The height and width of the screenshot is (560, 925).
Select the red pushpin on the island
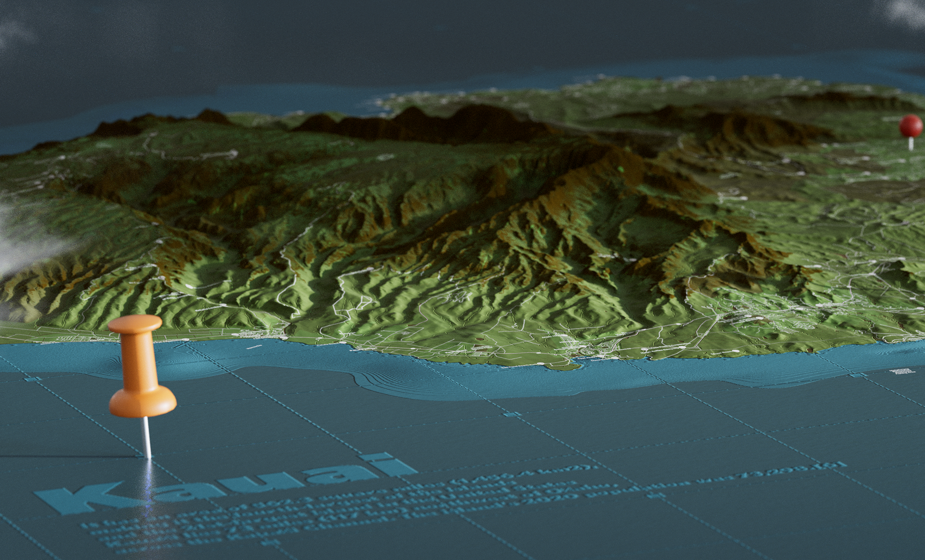[911, 126]
